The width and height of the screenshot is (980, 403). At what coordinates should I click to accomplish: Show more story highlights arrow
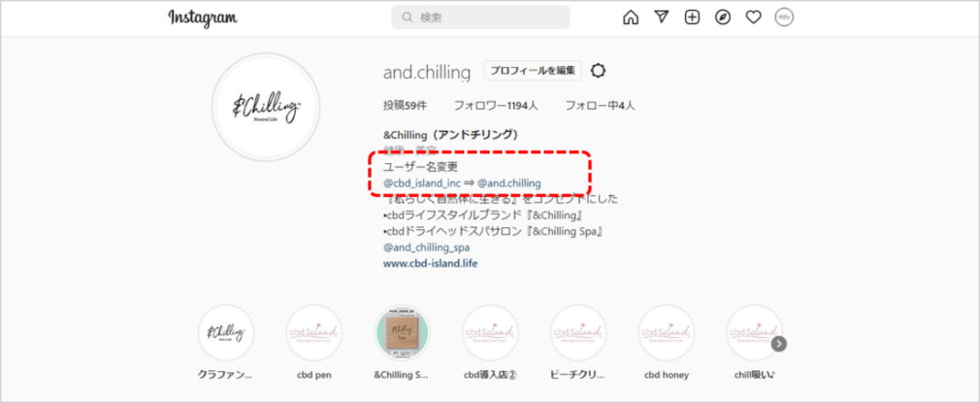[779, 344]
